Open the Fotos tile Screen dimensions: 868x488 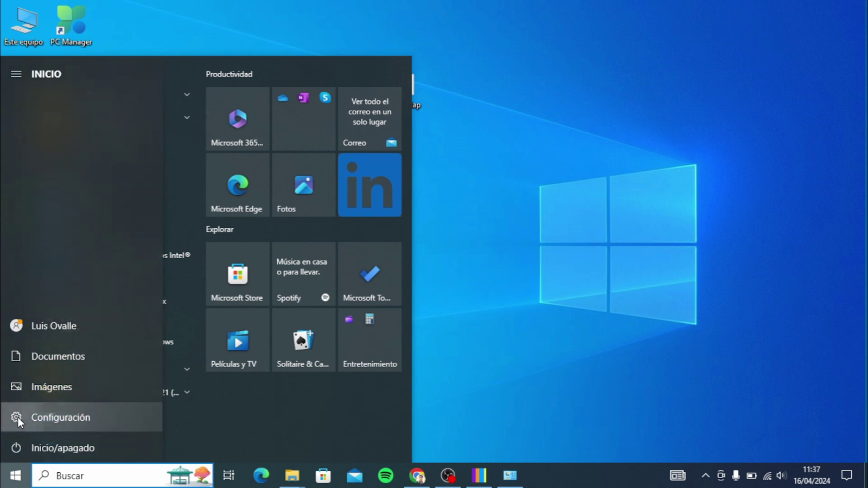(304, 185)
